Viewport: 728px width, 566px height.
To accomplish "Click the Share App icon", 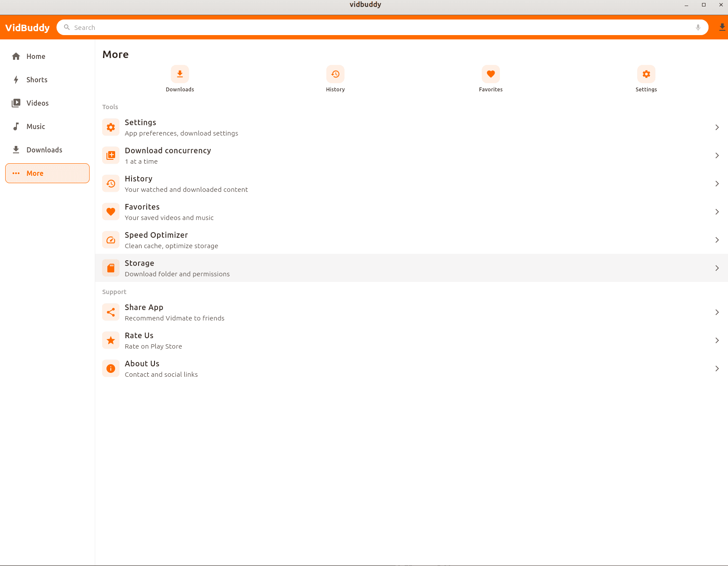I will click(x=111, y=312).
